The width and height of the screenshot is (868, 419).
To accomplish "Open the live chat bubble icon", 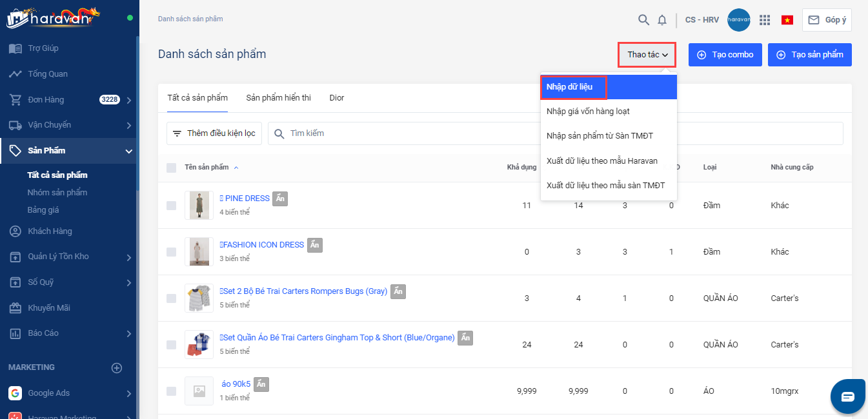I will click(847, 396).
